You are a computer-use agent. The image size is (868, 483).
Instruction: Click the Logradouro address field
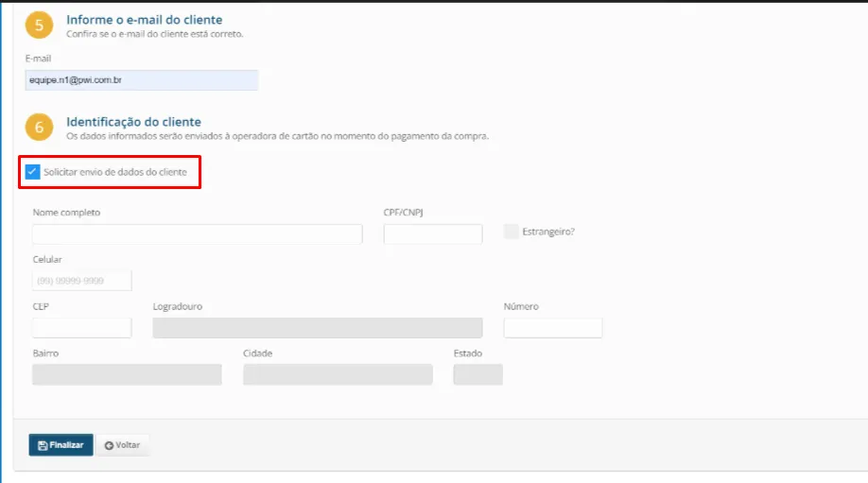click(317, 328)
